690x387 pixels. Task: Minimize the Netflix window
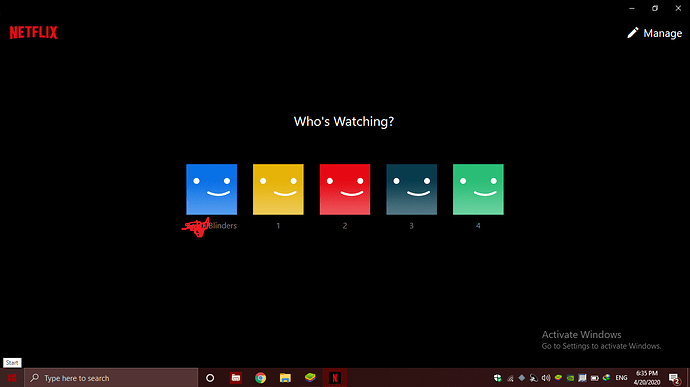(x=632, y=8)
